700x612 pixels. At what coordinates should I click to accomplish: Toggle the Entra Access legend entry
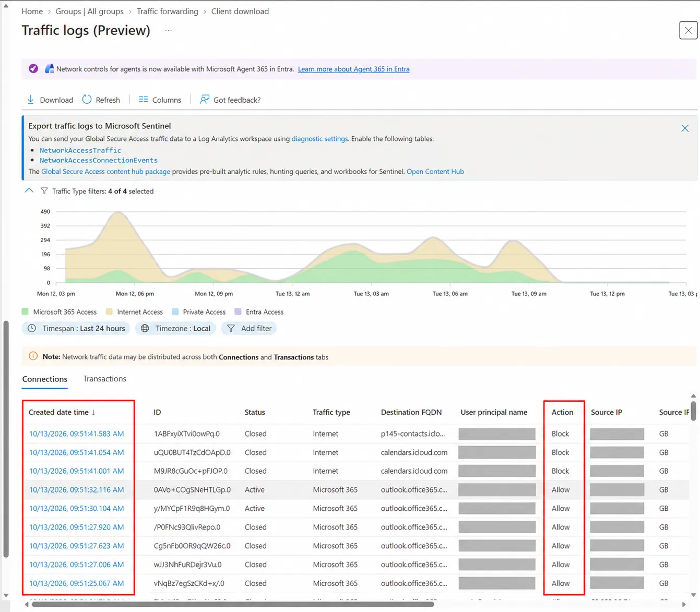pyautogui.click(x=259, y=312)
